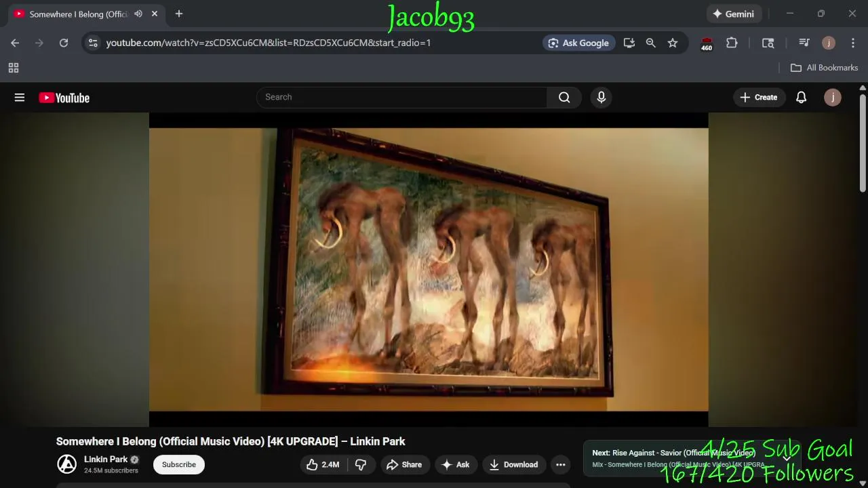
Task: Start voice search with microphone icon
Action: [601, 97]
